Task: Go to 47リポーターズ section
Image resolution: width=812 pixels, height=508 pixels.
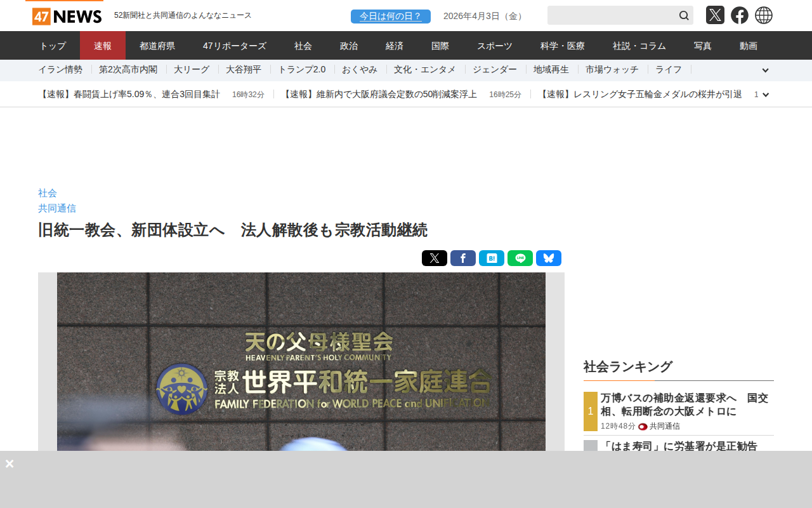Action: coord(235,46)
